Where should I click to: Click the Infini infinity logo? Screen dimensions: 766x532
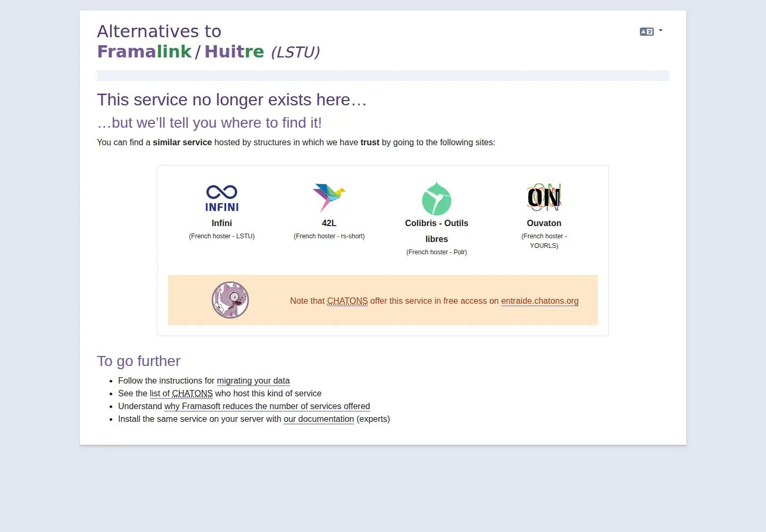(x=222, y=197)
